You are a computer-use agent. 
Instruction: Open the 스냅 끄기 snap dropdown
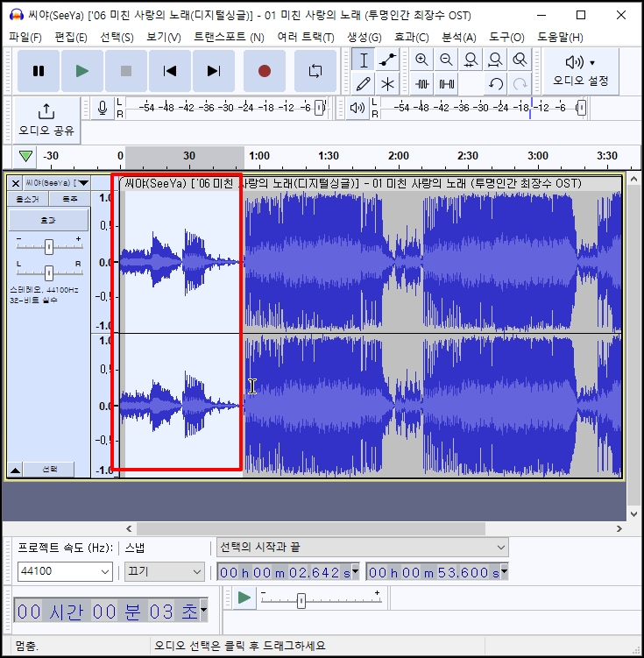coord(165,571)
